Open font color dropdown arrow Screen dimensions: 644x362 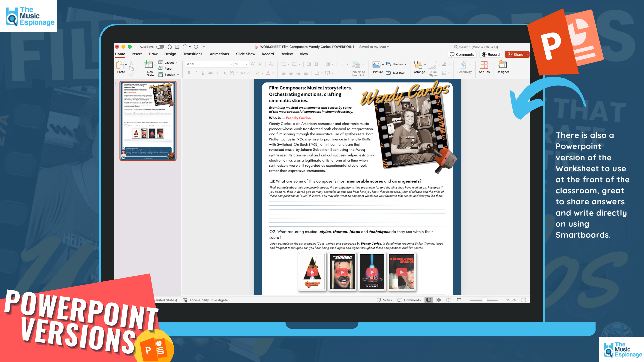273,73
